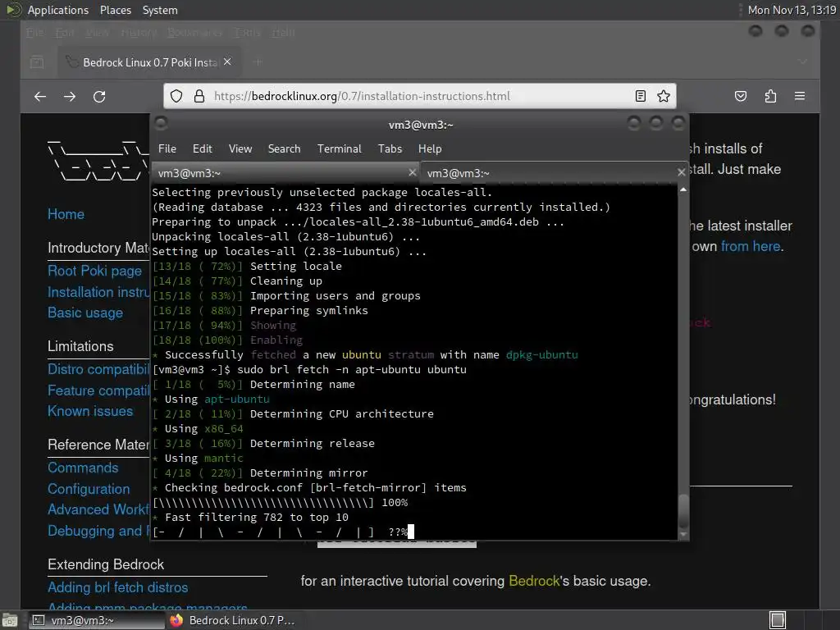The image size is (840, 630).
Task: Click the panel clock Mon Nov 13
Action: (x=792, y=10)
